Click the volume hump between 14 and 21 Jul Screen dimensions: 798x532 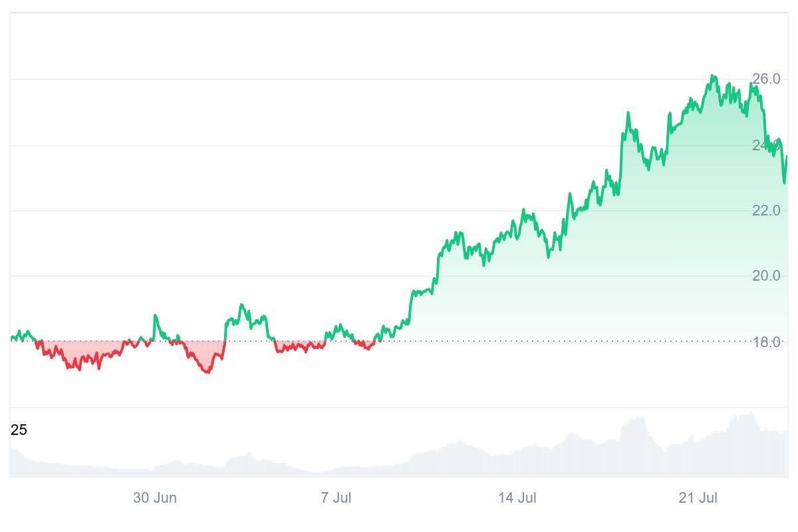(635, 420)
